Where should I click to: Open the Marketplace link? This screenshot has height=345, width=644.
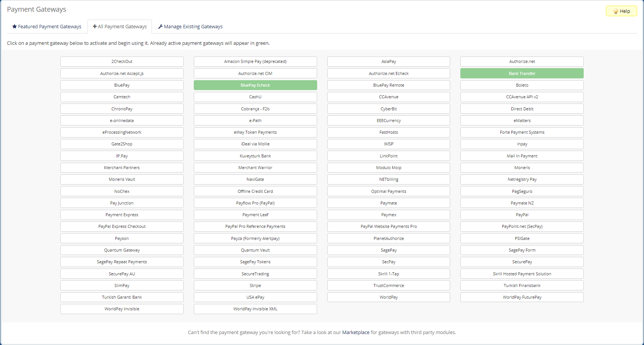click(356, 332)
